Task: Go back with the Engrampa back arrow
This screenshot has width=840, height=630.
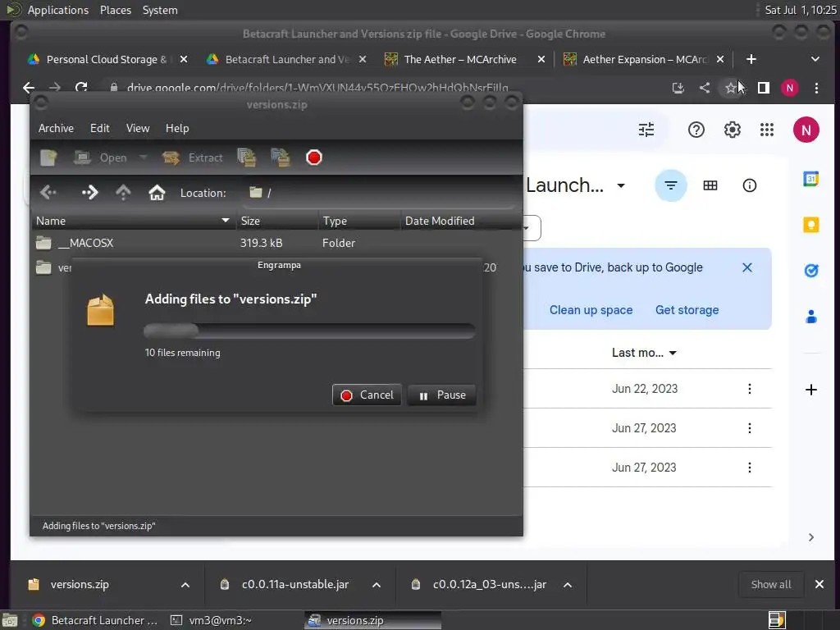Action: [x=48, y=192]
